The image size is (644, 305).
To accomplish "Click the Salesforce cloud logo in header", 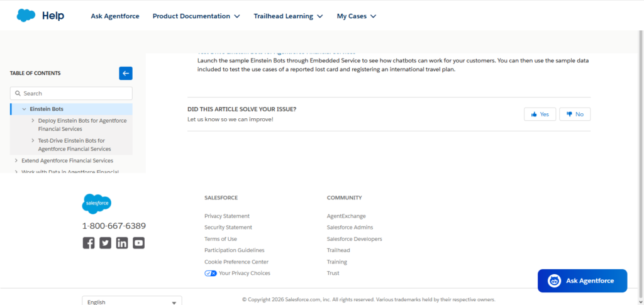I will pos(26,16).
